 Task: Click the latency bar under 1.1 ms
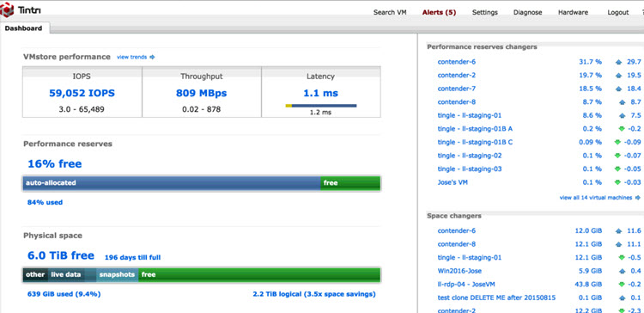tap(321, 106)
